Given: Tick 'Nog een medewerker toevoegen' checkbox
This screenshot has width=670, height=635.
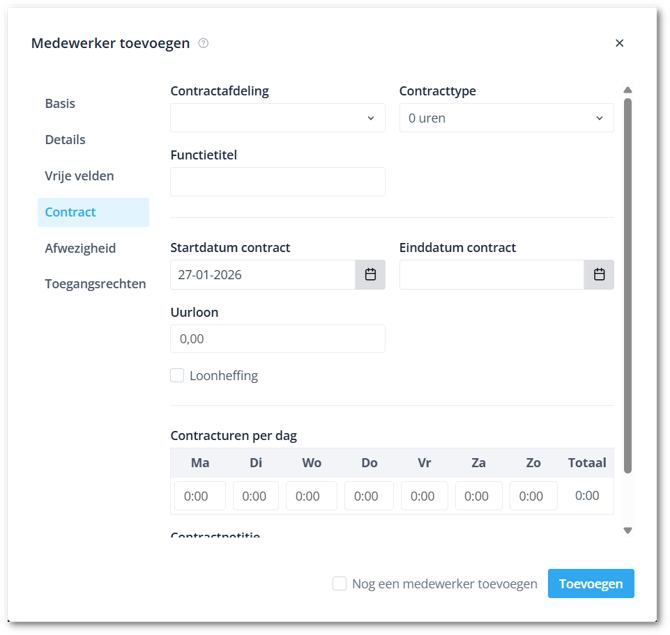Looking at the screenshot, I should coord(340,584).
